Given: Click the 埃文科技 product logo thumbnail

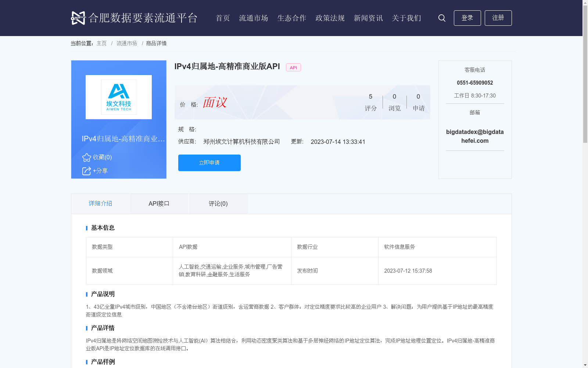Looking at the screenshot, I should coord(119,97).
